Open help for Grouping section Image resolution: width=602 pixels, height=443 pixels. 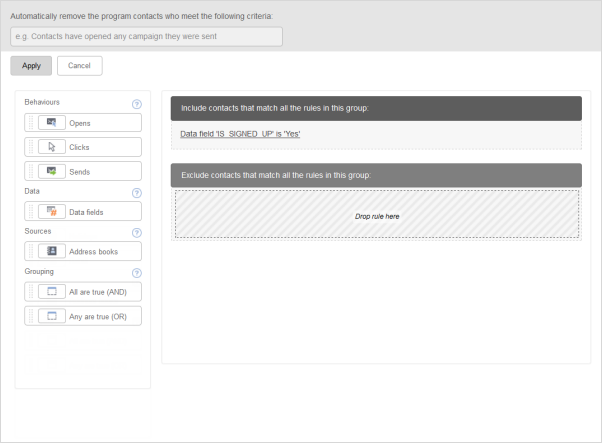point(137,273)
